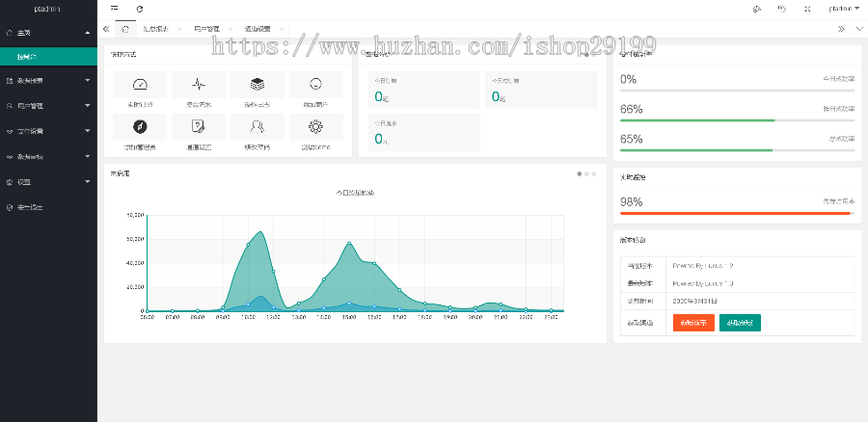Click the orange 98% usage progress bar
This screenshot has width=868, height=422.
[736, 213]
